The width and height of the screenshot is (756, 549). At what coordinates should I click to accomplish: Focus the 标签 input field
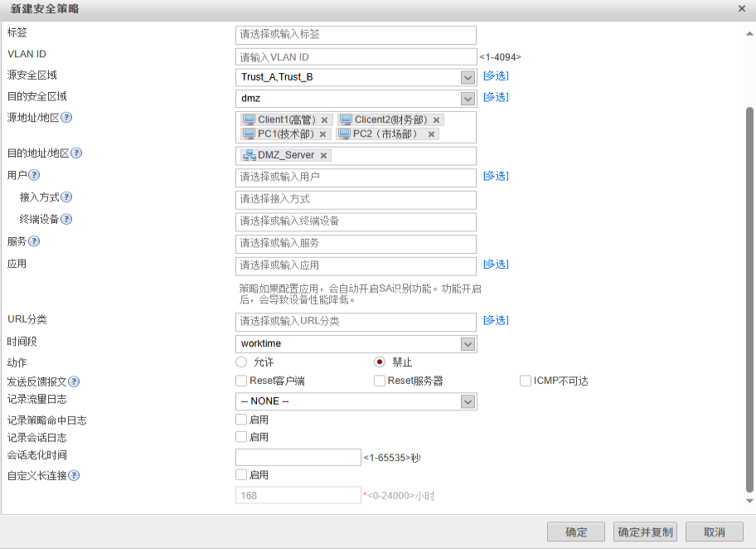pos(356,35)
